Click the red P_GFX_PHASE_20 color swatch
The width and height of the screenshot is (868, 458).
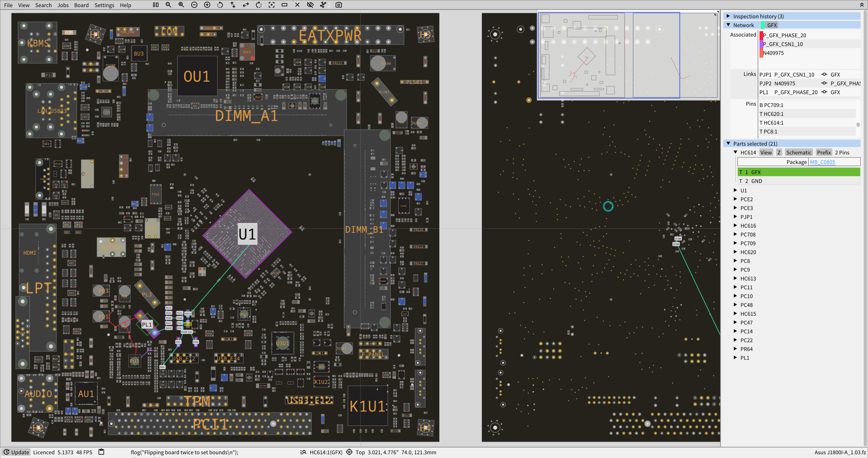[761, 35]
